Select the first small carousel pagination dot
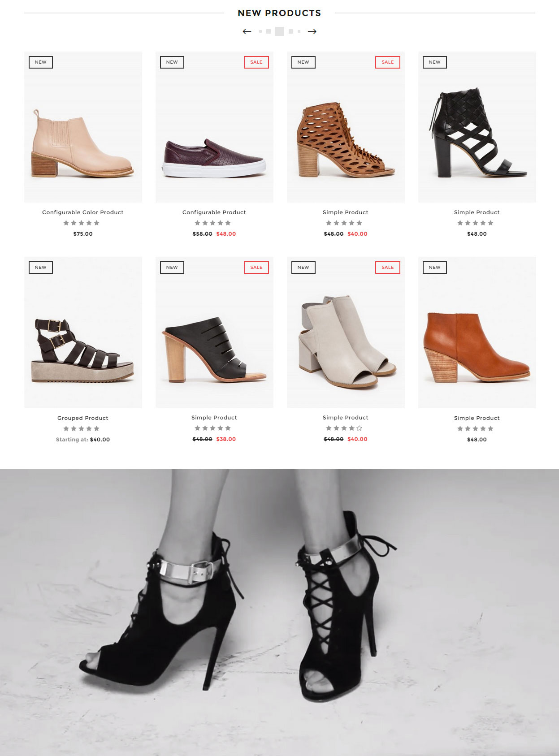The height and width of the screenshot is (756, 559). [260, 31]
